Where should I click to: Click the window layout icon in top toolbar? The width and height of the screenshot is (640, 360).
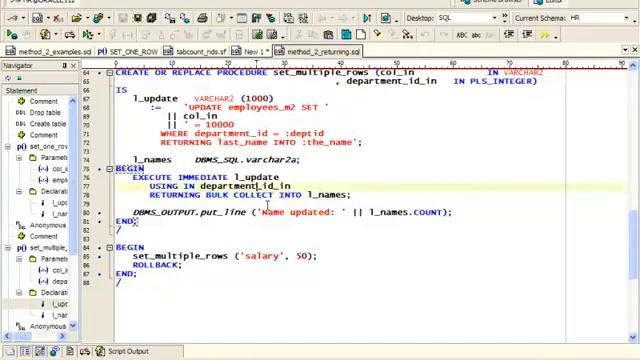pyautogui.click(x=242, y=18)
